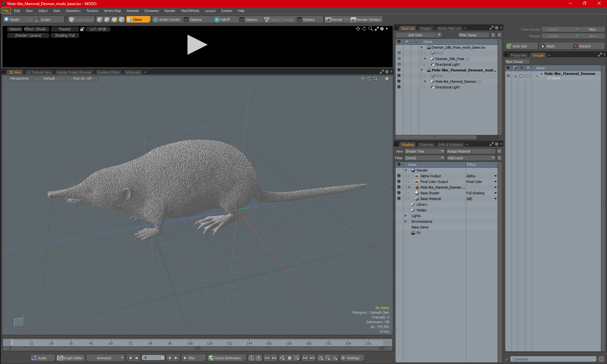Switch to the Channels tab
Screen dimensions: 607x364
tap(426, 145)
